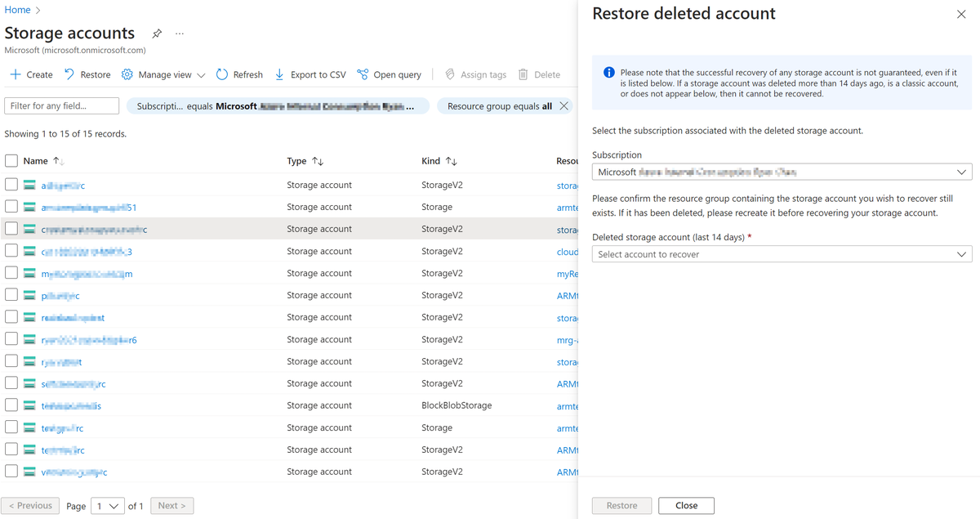Sort by the Kind column header
Viewport: 980px width, 519px height.
click(439, 161)
